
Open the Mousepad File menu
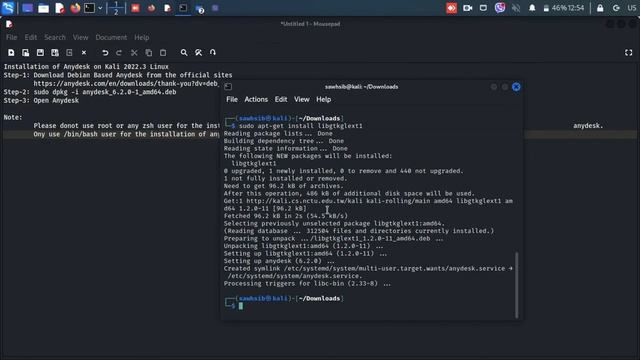pyautogui.click(x=11, y=38)
